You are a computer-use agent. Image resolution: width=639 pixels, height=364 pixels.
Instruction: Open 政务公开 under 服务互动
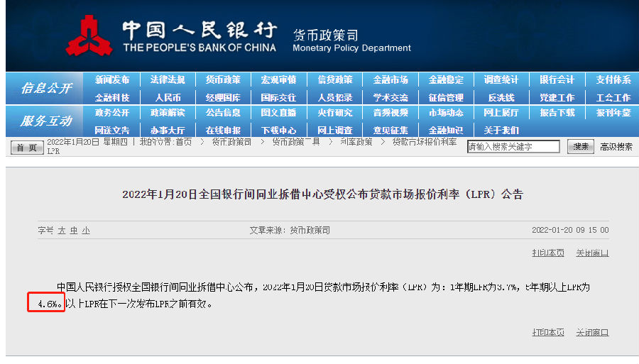(x=112, y=113)
